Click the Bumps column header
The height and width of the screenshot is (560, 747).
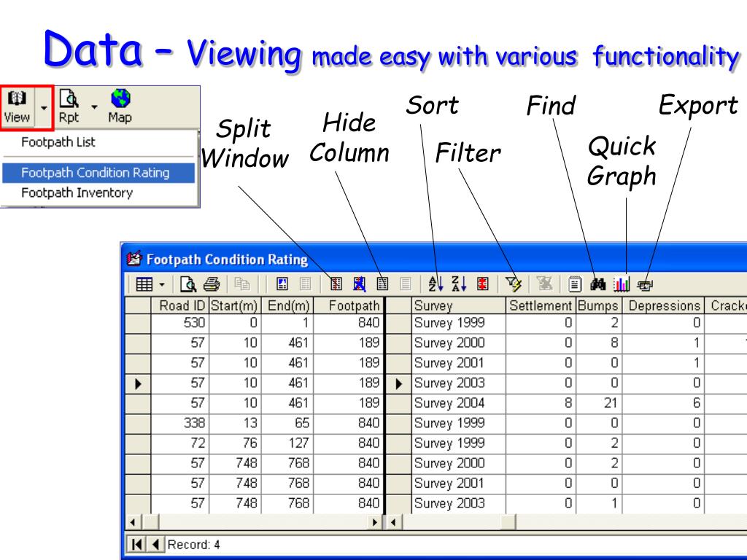(x=598, y=306)
